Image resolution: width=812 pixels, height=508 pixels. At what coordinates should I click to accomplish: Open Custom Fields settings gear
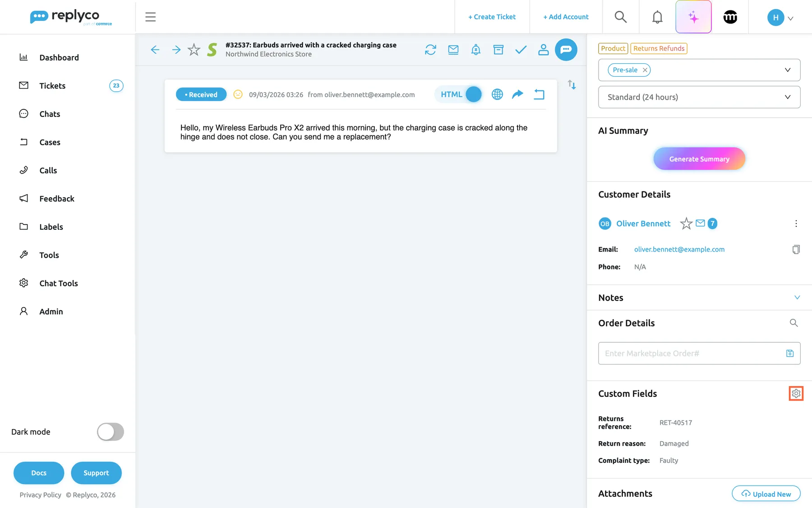click(x=796, y=394)
